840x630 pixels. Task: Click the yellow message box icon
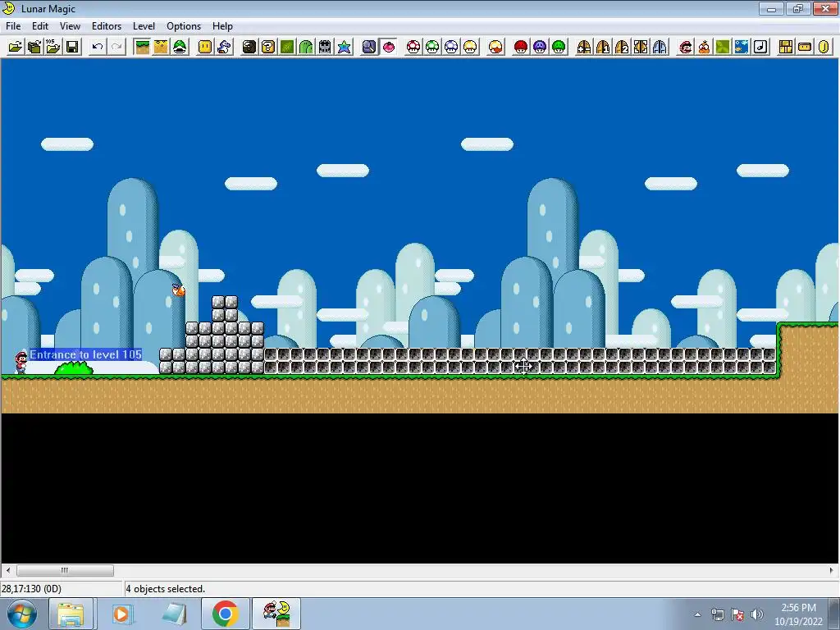click(805, 47)
